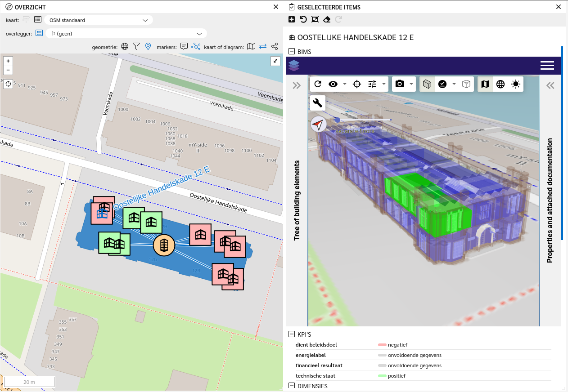
Task: Open the OSM standaard kaart dropdown
Action: (x=98, y=20)
